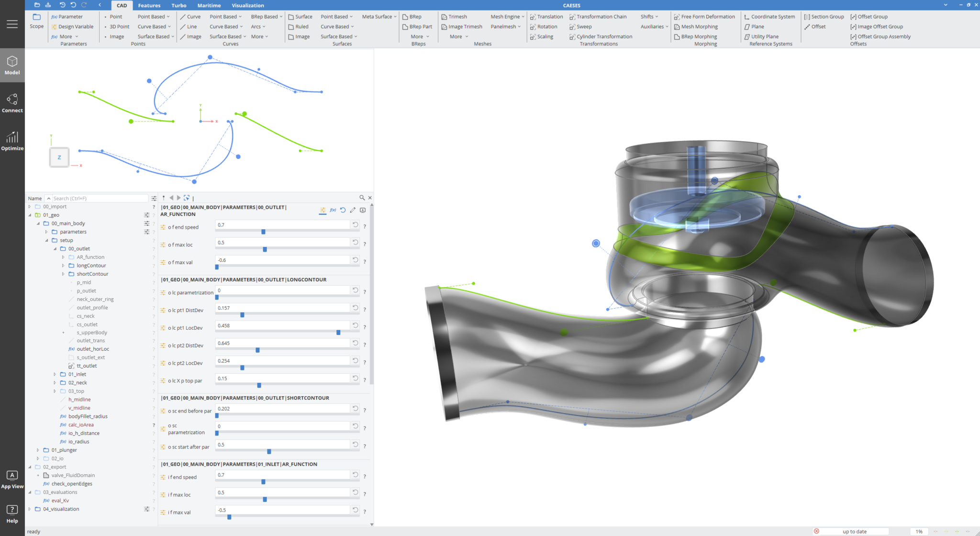This screenshot has height=536, width=980.
Task: Toggle tree filter settings next to search box
Action: [x=154, y=198]
